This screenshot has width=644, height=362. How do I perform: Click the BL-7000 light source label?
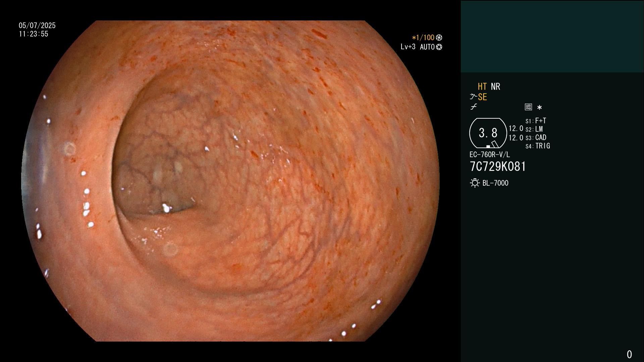(495, 183)
